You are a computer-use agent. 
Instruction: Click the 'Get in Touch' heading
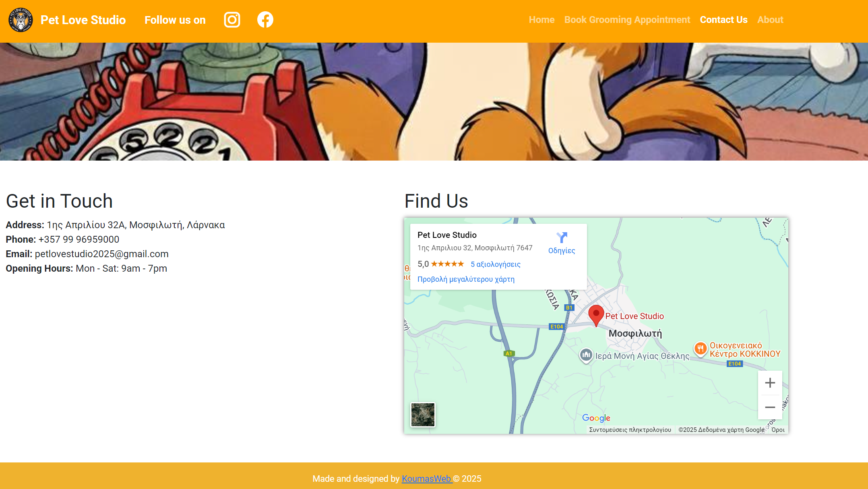[59, 201]
